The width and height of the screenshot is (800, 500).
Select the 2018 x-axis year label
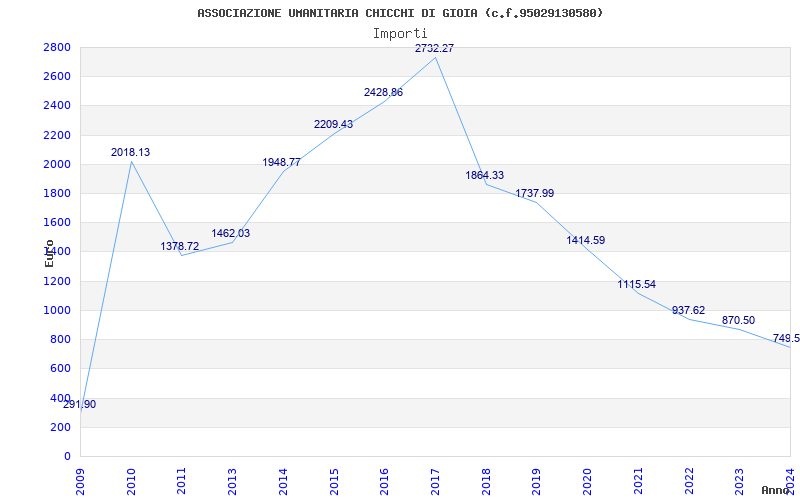(486, 482)
